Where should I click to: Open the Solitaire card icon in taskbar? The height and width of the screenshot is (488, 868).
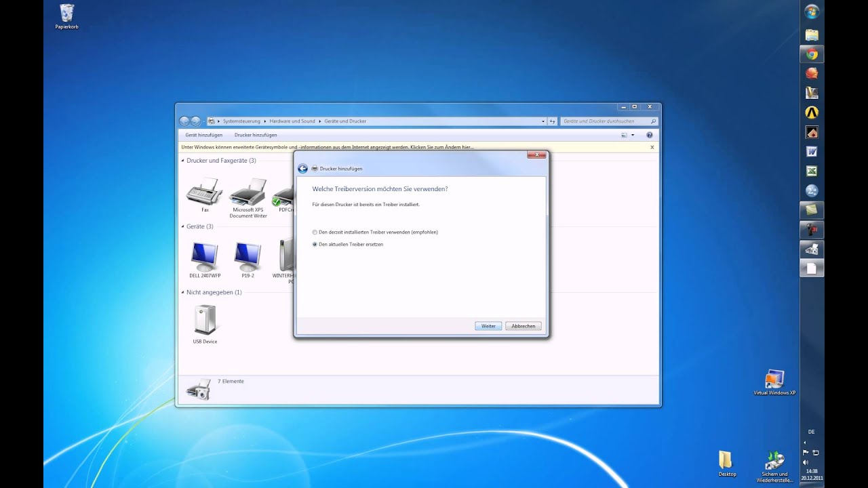pyautogui.click(x=812, y=132)
